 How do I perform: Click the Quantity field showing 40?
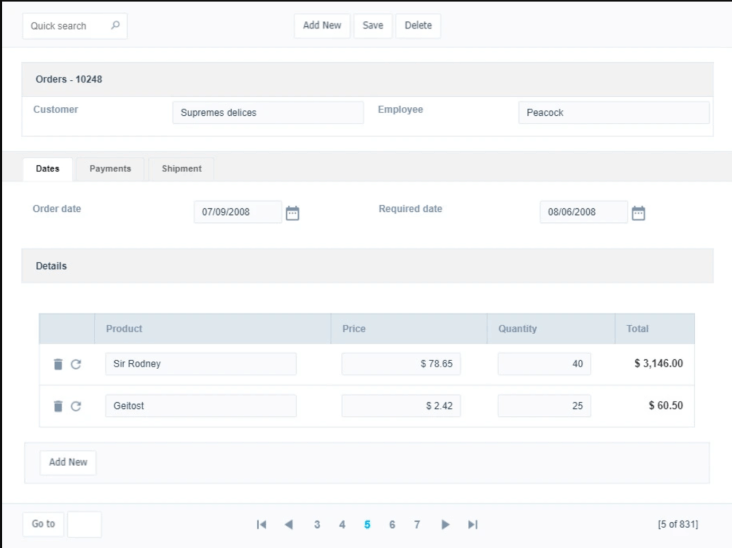click(544, 364)
